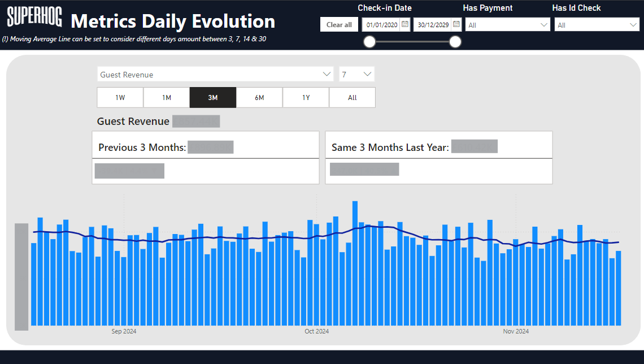Show All time range data
Screen dimensions: 644x364
pyautogui.click(x=353, y=98)
